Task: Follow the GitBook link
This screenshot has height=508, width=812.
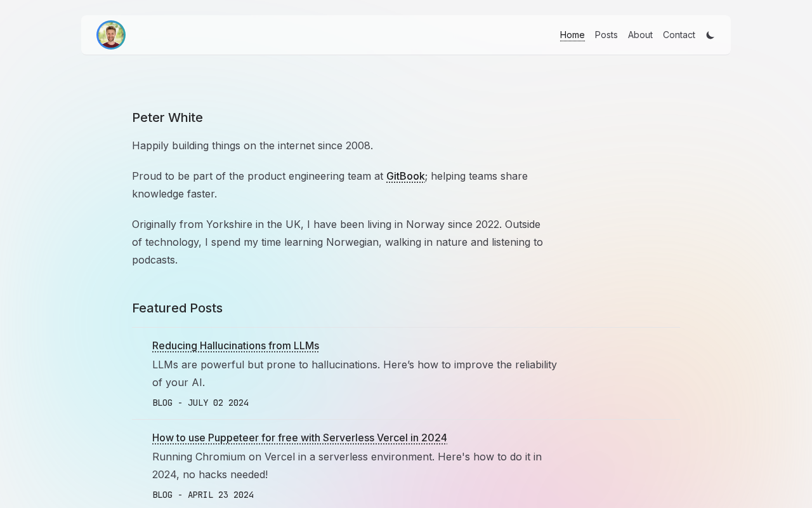Action: tap(405, 176)
